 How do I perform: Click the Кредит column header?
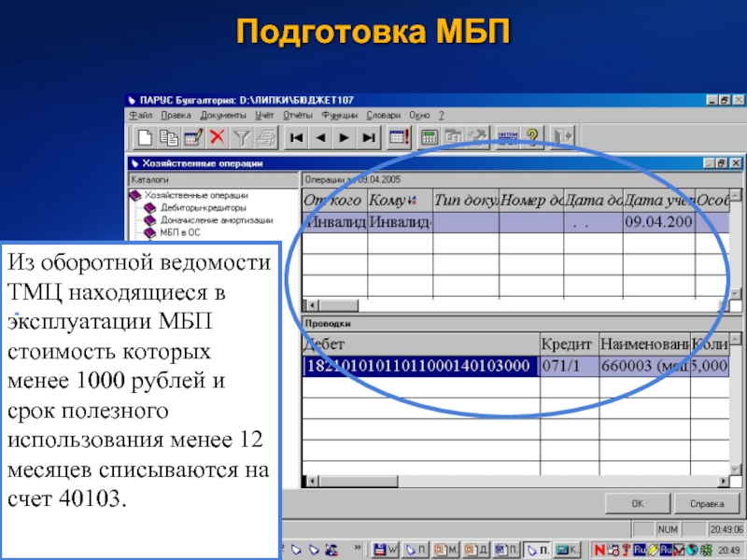click(x=570, y=343)
